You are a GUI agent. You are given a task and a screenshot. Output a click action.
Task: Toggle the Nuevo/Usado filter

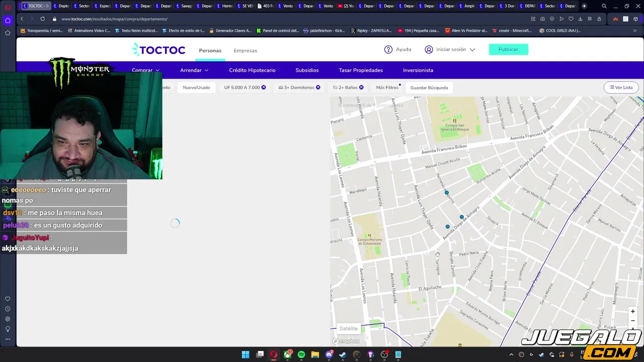(x=196, y=87)
